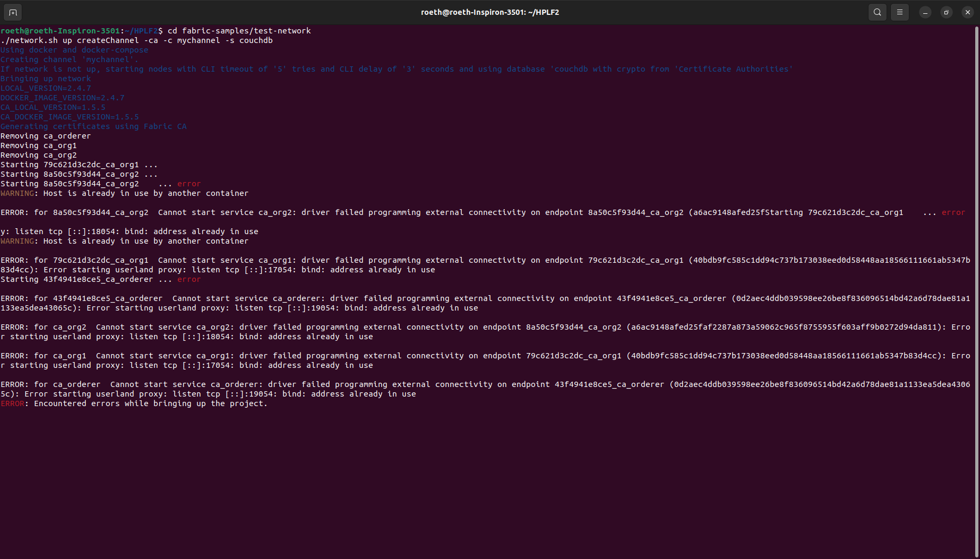
Task: Open the hamburger menu
Action: point(900,12)
